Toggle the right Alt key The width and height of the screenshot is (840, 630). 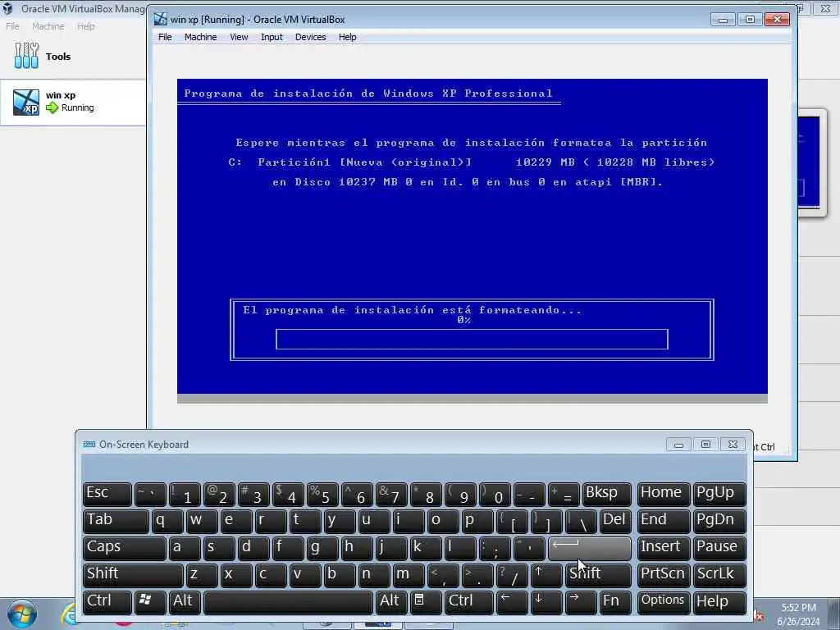(391, 601)
